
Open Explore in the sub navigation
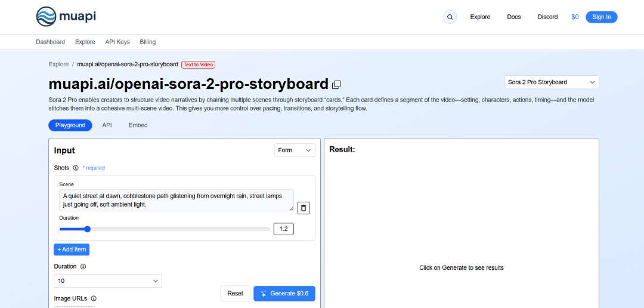click(x=85, y=42)
